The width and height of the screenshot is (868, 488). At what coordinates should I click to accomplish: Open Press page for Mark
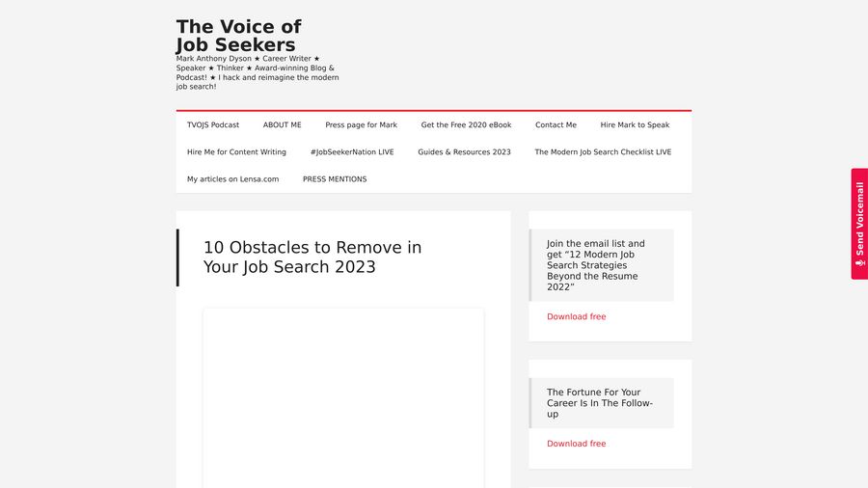(x=361, y=125)
